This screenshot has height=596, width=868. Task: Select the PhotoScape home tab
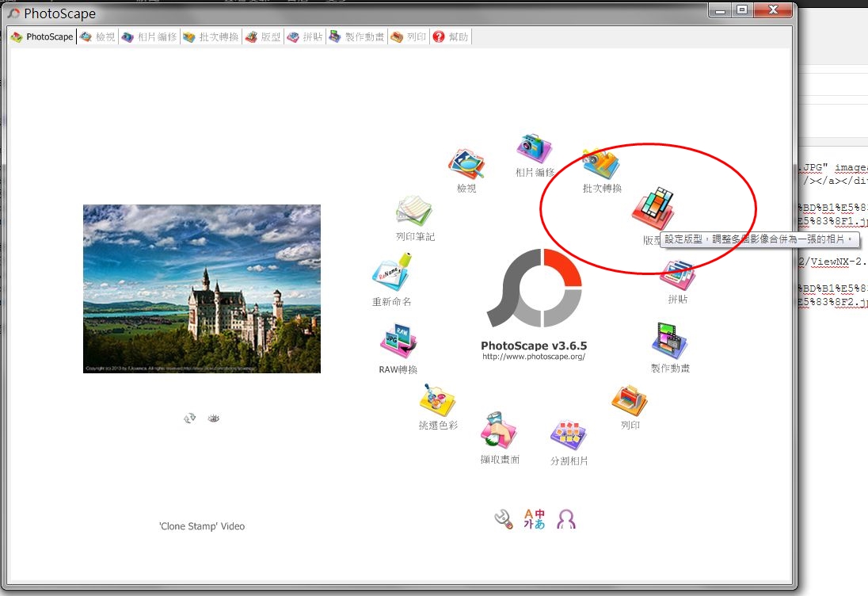[42, 36]
